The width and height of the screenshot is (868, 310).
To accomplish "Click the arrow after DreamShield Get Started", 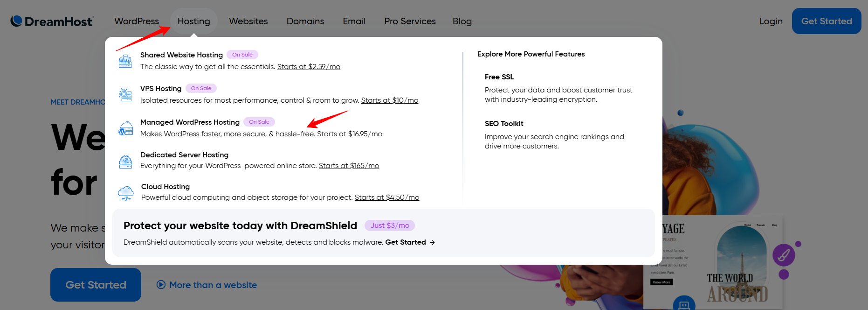I will coord(432,242).
